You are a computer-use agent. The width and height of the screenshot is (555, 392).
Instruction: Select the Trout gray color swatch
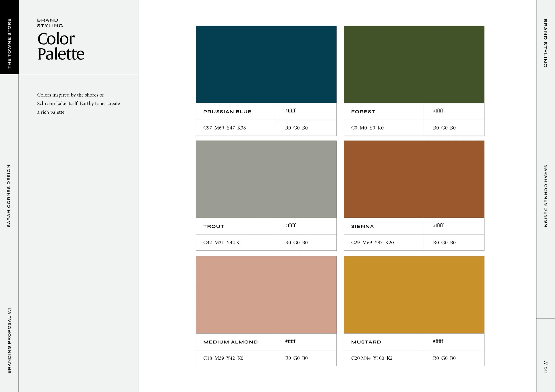[x=266, y=180]
